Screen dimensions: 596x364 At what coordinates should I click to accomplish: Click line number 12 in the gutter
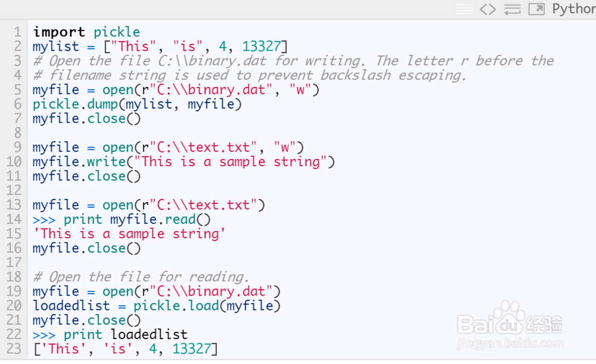14,191
